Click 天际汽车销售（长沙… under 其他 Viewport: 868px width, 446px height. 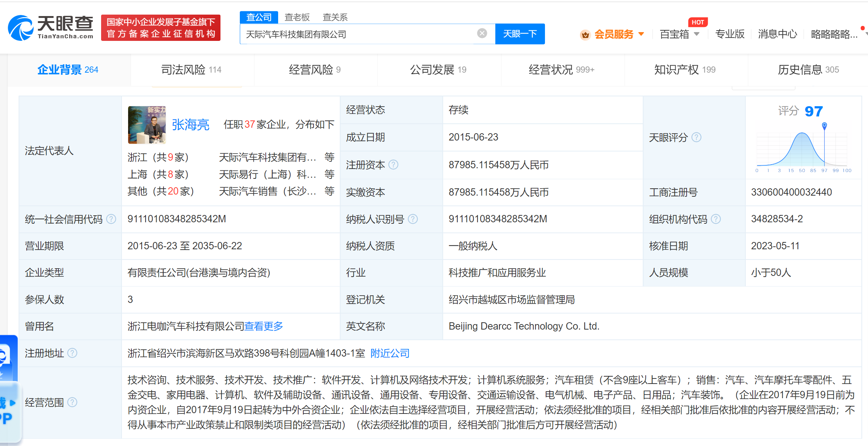[268, 191]
